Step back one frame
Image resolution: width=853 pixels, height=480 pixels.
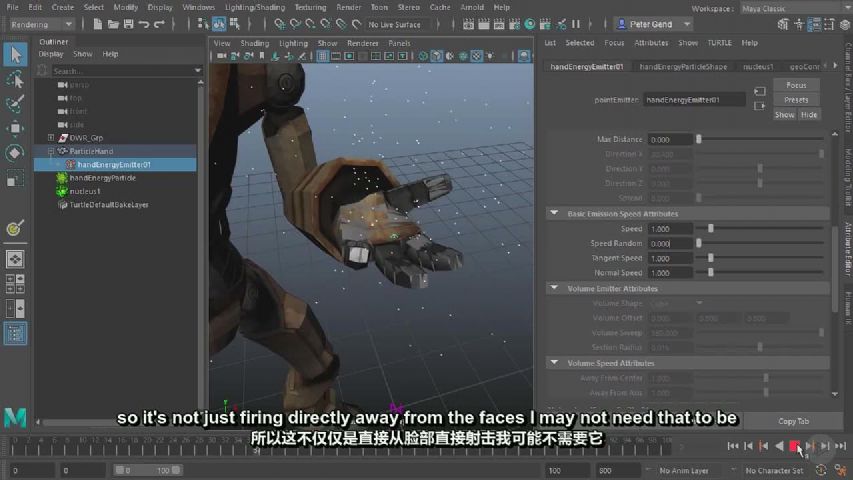point(749,446)
